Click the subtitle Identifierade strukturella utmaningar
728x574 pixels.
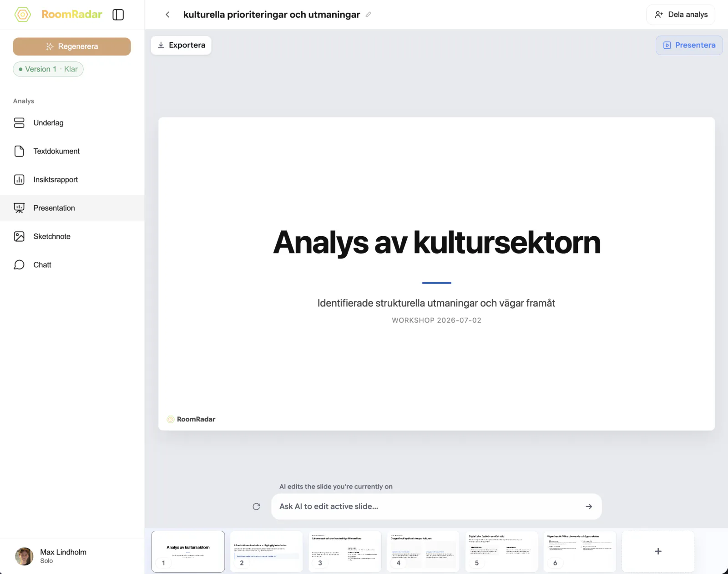tap(436, 303)
